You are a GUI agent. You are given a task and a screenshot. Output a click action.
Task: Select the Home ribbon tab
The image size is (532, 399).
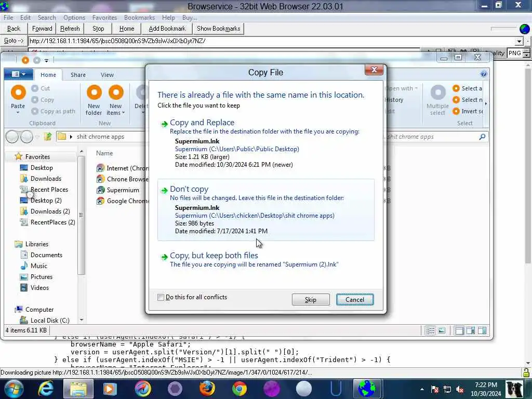click(48, 75)
